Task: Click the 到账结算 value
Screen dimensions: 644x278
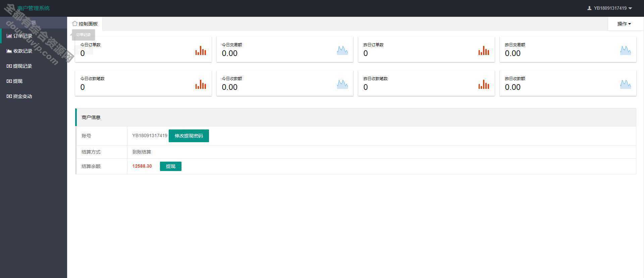Action: [142, 152]
